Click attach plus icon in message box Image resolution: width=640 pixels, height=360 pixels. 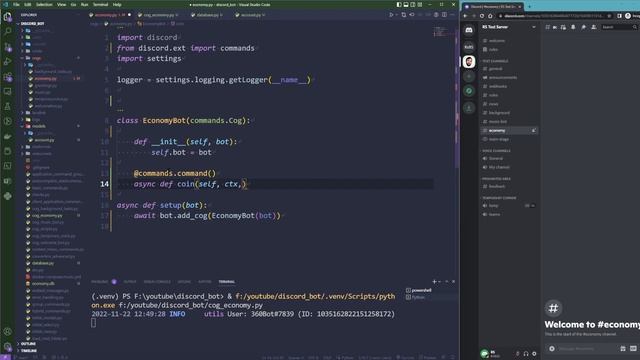tap(552, 349)
